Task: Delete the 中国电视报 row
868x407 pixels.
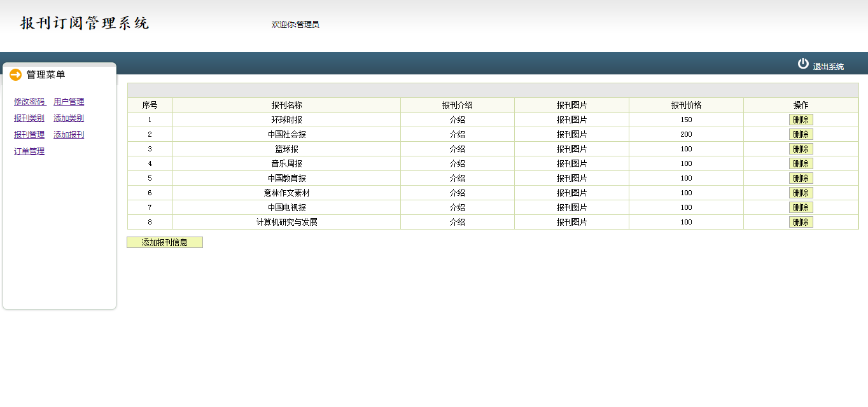Action: 801,207
